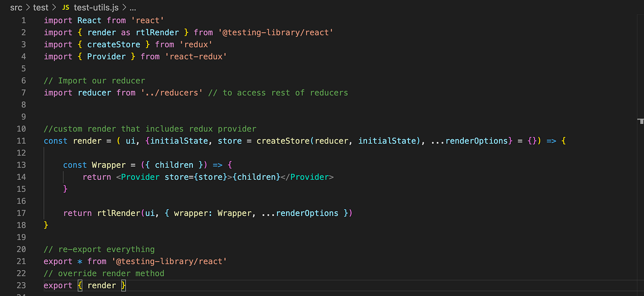Click the word "createStore" on line 3

coord(113,44)
